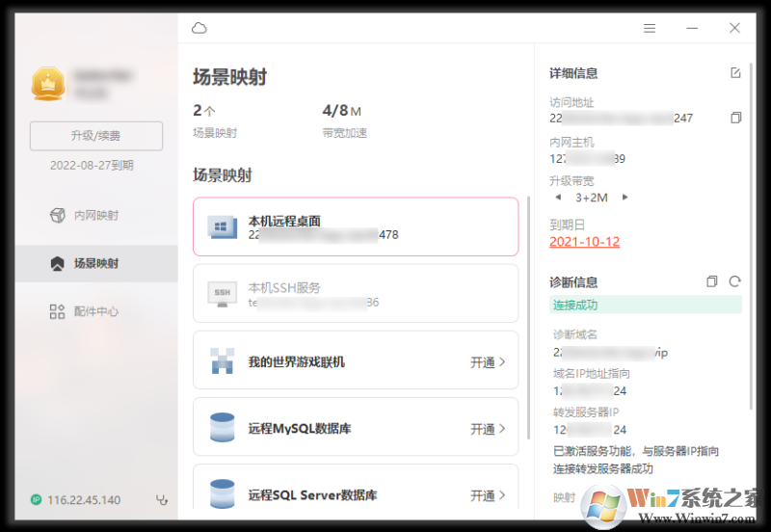This screenshot has height=532, width=771.
Task: Select the 本机SSH服务 mapping card
Action: click(356, 294)
